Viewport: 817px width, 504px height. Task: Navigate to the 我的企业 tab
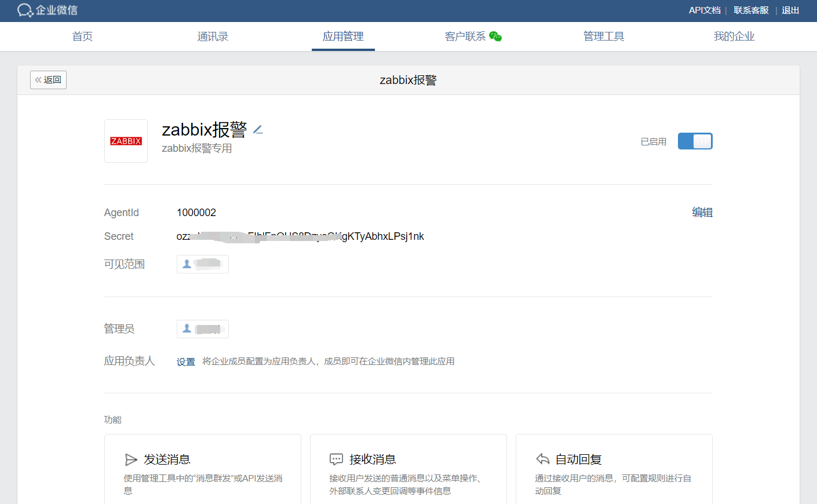734,36
